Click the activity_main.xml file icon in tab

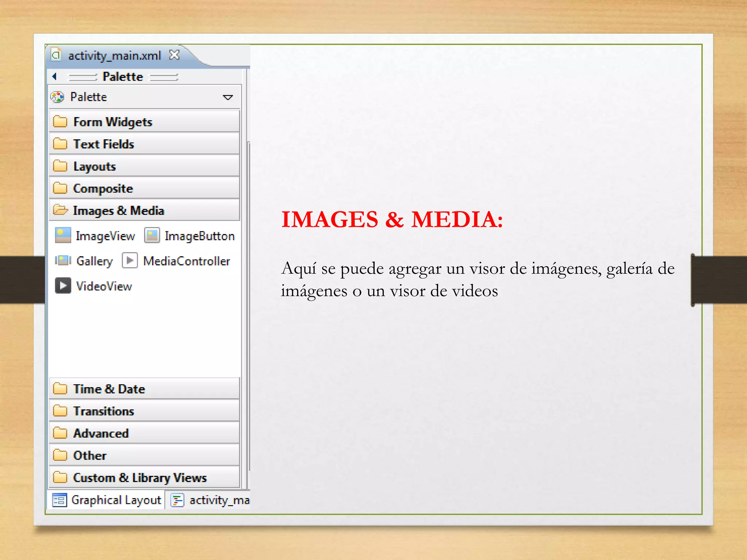pyautogui.click(x=56, y=55)
